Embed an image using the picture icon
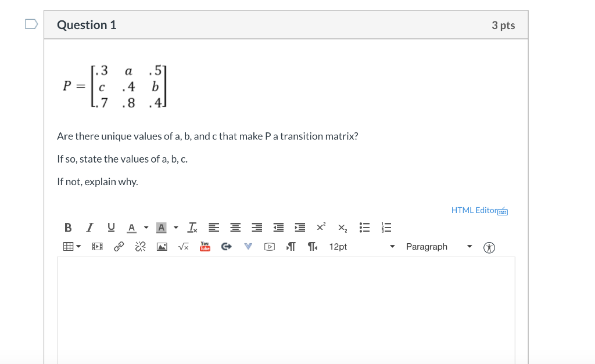Screen dimensions: 595x364 click(162, 247)
